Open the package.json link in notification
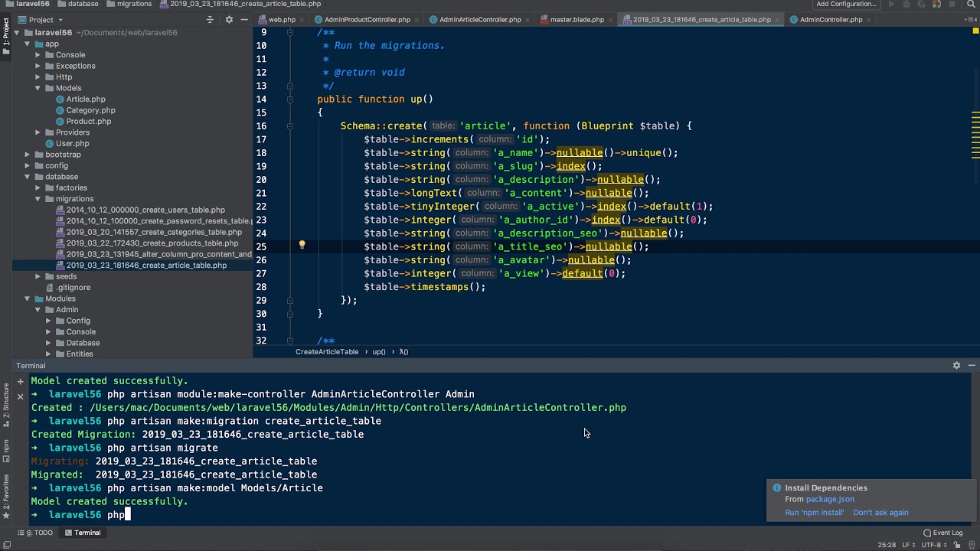The height and width of the screenshot is (551, 980). pos(831,499)
